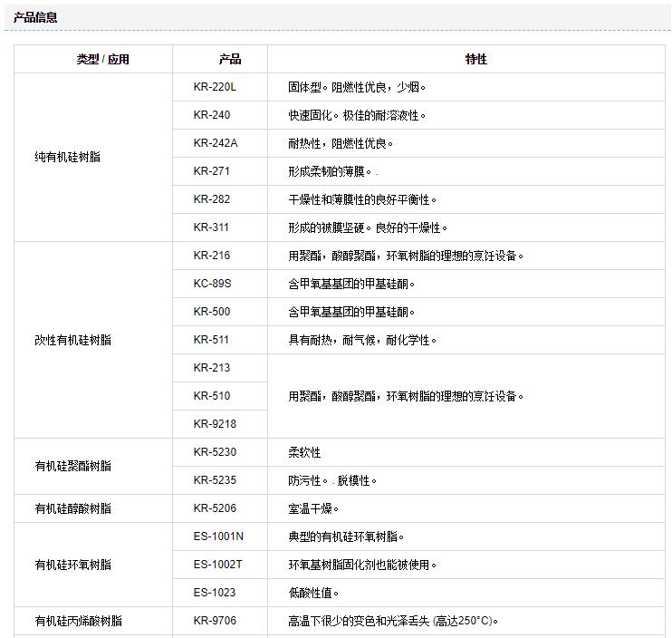Screen dimensions: 672x638
Task: Click product KR-216
Action: pyautogui.click(x=212, y=256)
